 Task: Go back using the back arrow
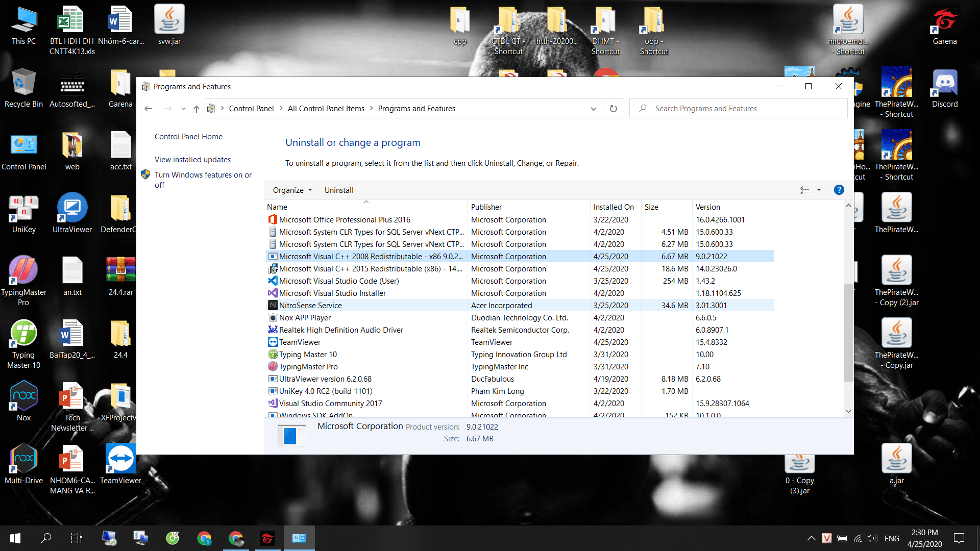(149, 109)
